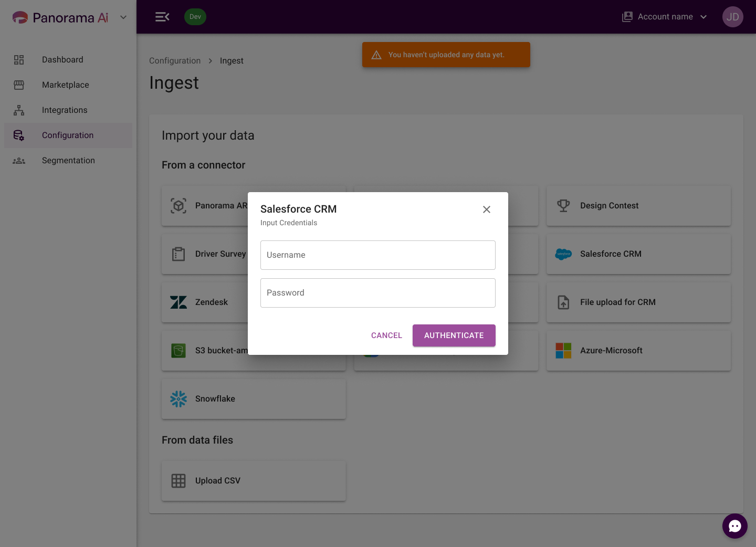
Task: Click the Microsoft logo icon
Action: pos(563,351)
